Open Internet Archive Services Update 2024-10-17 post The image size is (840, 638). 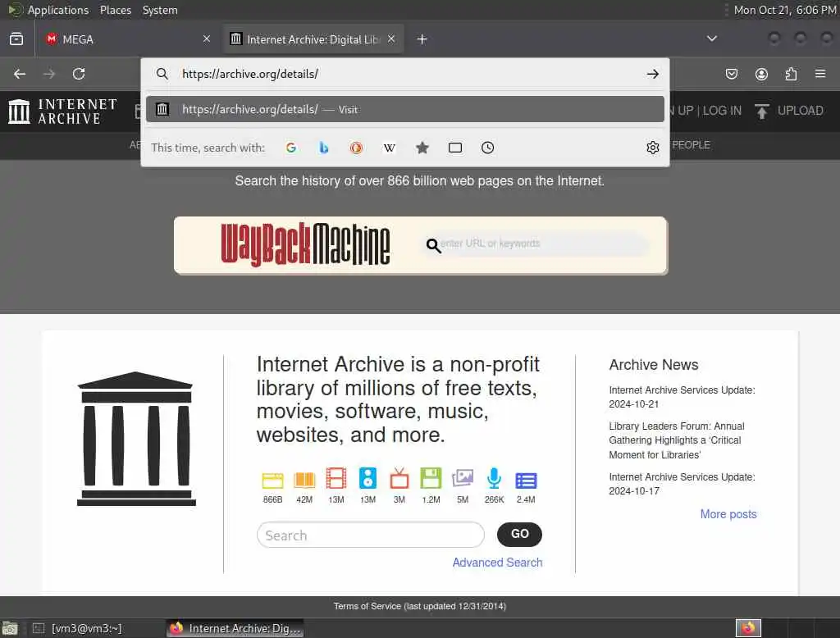click(x=682, y=484)
